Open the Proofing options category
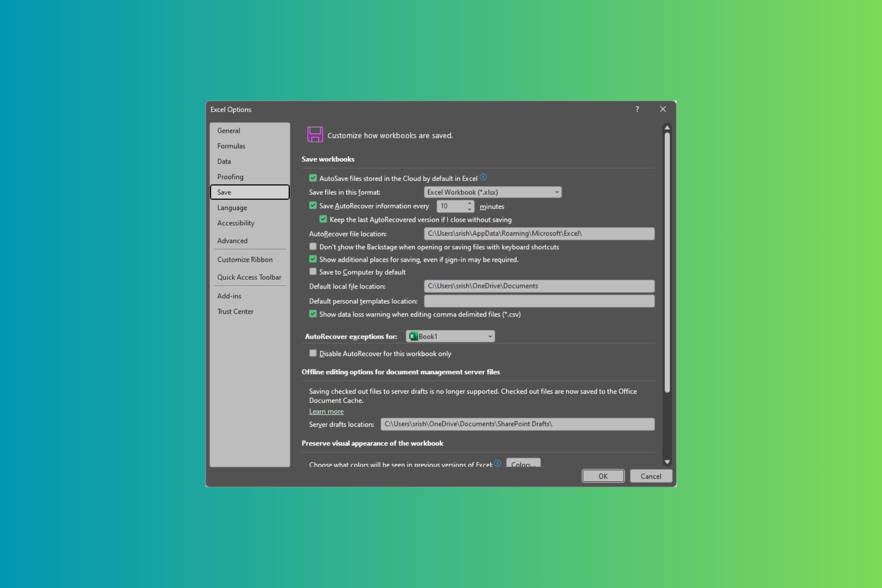 [x=250, y=177]
